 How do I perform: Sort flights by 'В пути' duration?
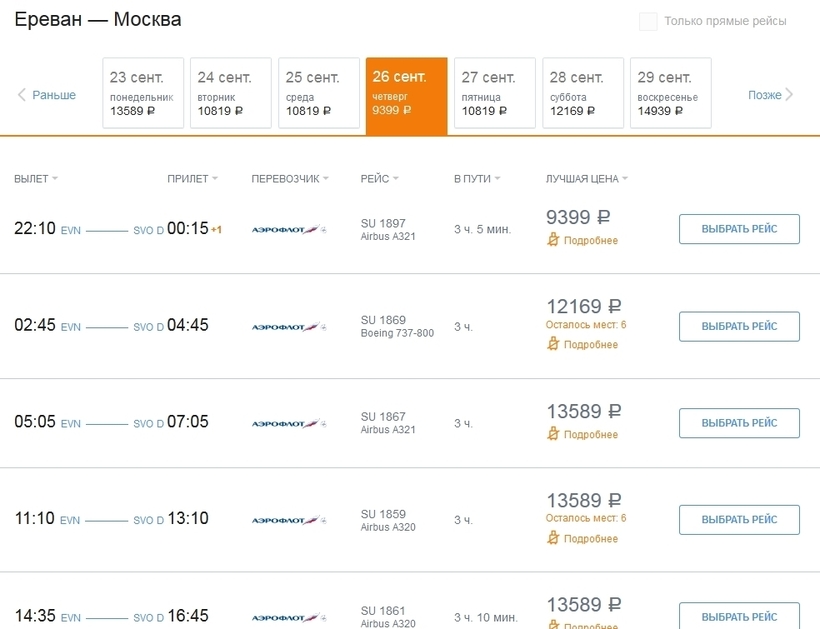click(477, 179)
